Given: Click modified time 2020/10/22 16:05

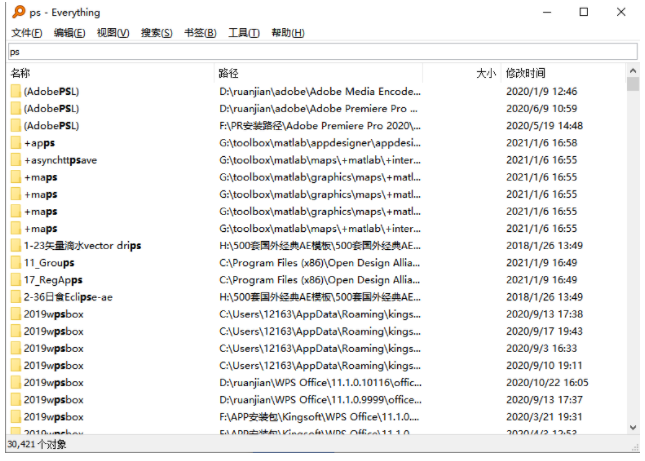Looking at the screenshot, I should pyautogui.click(x=547, y=382).
